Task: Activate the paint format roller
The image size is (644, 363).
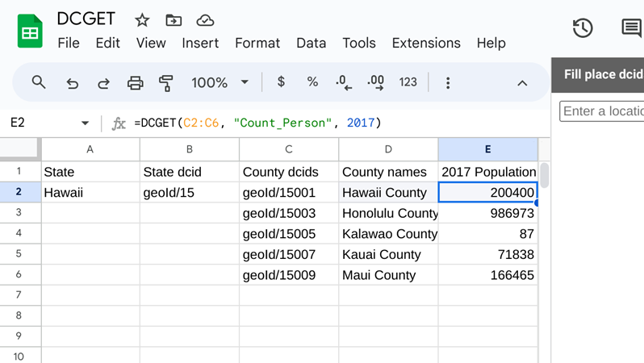Action: click(x=166, y=83)
